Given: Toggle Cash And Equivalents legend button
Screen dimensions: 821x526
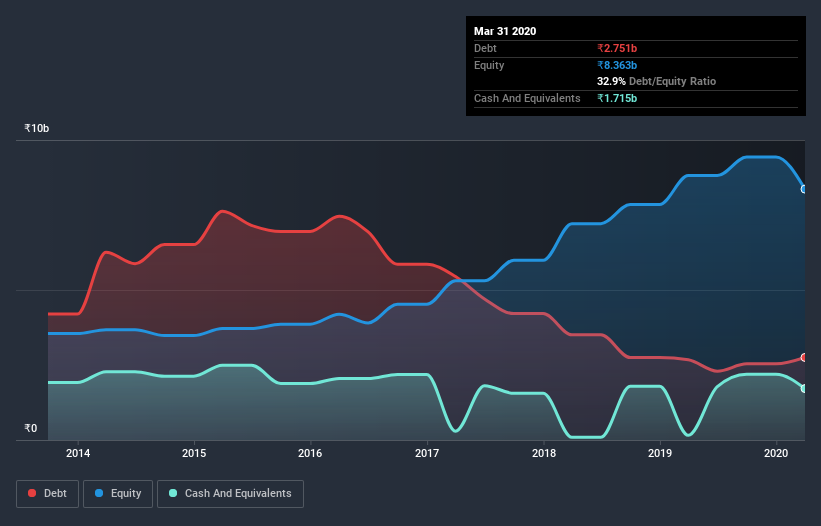Looking at the screenshot, I should 230,494.
